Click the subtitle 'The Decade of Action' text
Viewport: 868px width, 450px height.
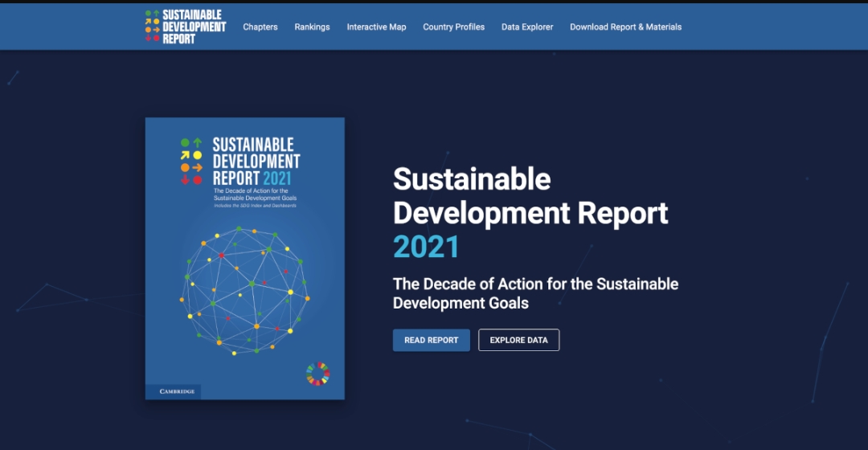click(x=535, y=293)
